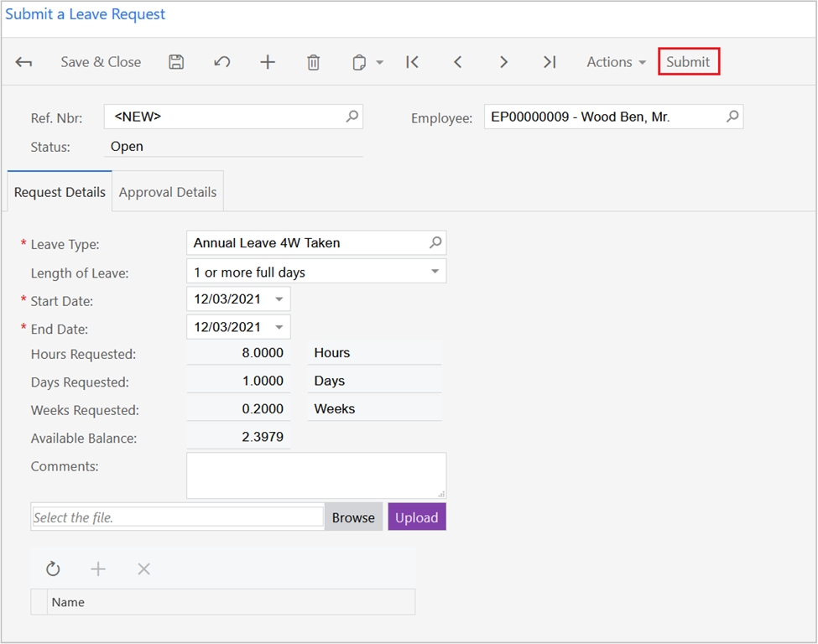This screenshot has height=644, width=818.
Task: Click the back arrow icon in toolbar
Action: tap(23, 63)
